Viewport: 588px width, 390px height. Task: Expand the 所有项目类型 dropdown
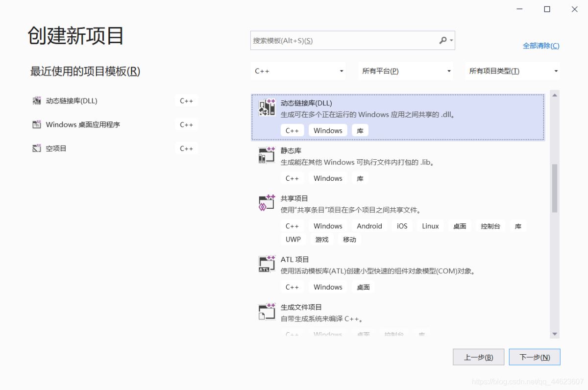coord(512,71)
